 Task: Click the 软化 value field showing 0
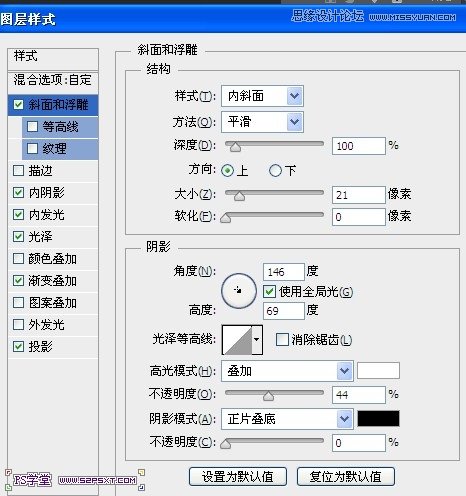[359, 217]
